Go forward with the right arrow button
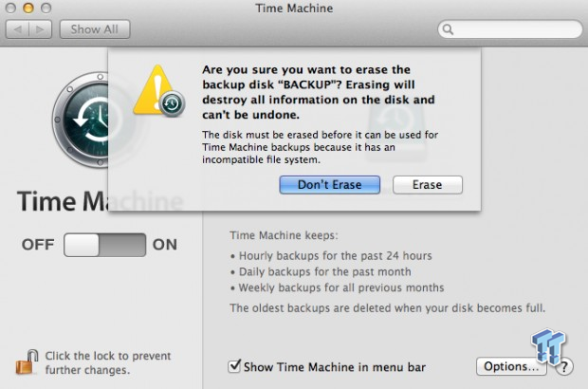 [40, 29]
